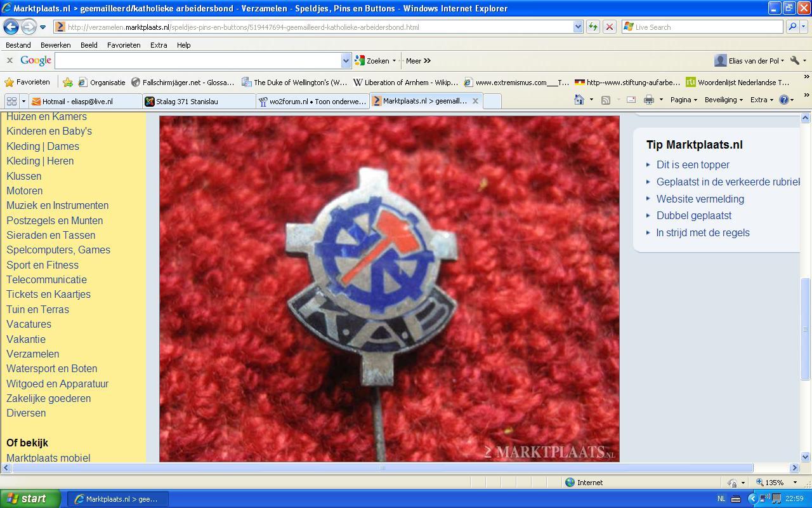Open the Muziek en Instrumenten category
Viewport: 812px width, 508px height.
(57, 205)
